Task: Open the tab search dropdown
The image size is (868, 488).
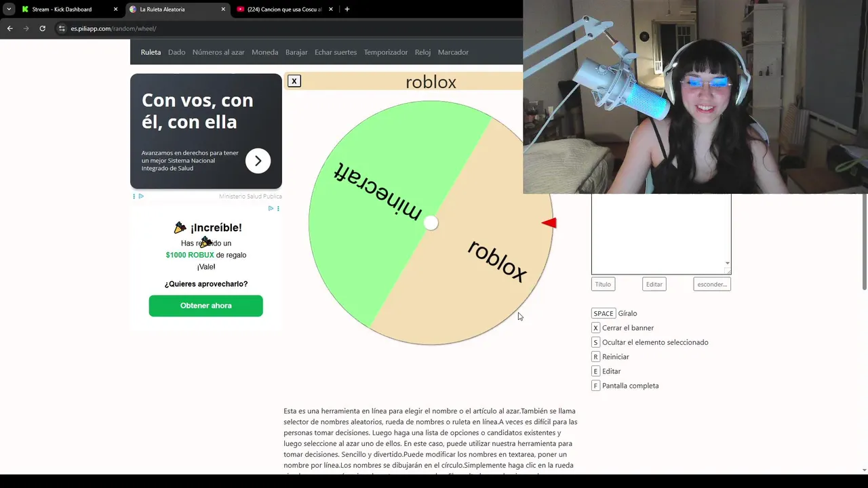Action: [x=8, y=9]
